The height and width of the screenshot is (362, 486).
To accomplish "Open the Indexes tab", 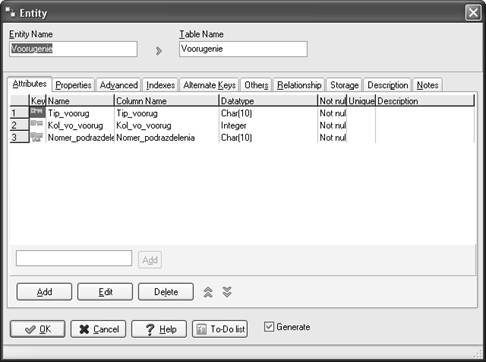I will pos(160,85).
